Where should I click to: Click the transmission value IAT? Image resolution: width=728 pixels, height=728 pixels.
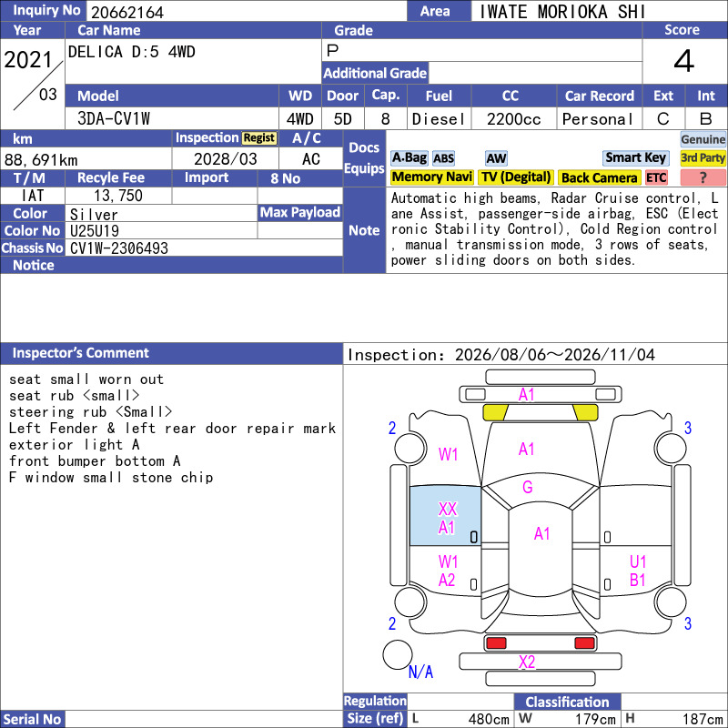[x=33, y=196]
